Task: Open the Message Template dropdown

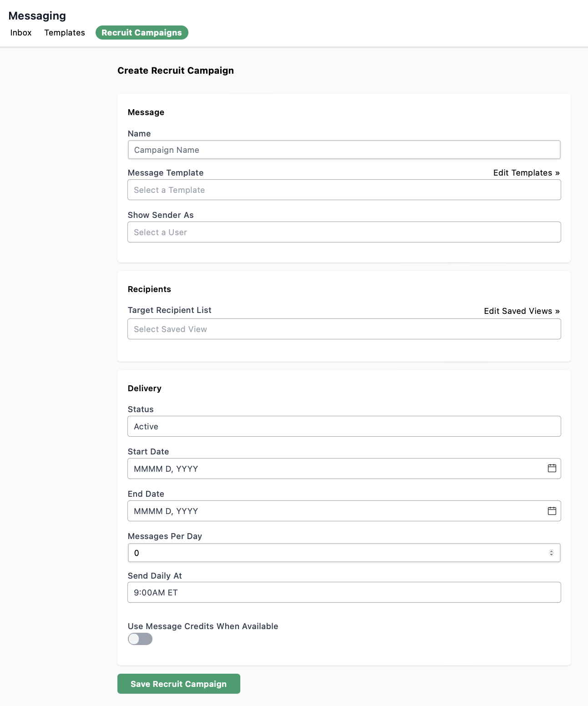Action: pos(344,190)
